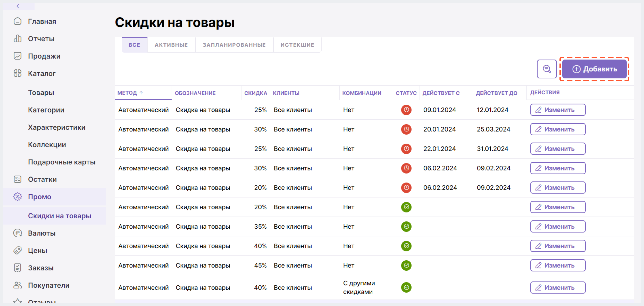Edit 35% discount row

[558, 227]
